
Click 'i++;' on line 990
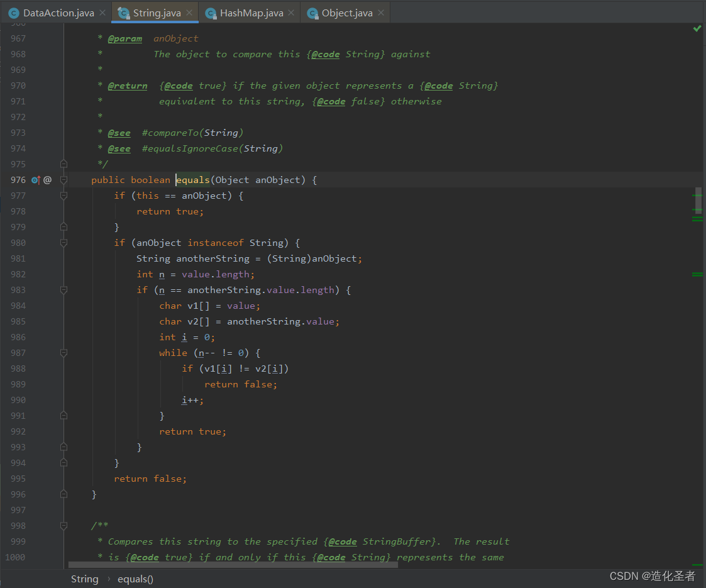coord(193,400)
